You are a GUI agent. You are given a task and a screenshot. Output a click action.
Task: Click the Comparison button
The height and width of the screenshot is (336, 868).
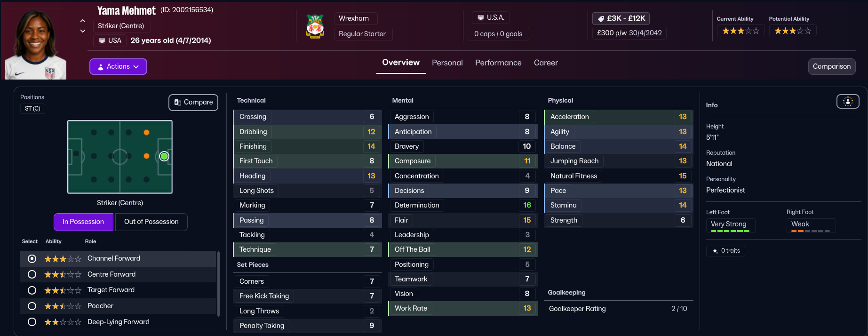pos(831,66)
